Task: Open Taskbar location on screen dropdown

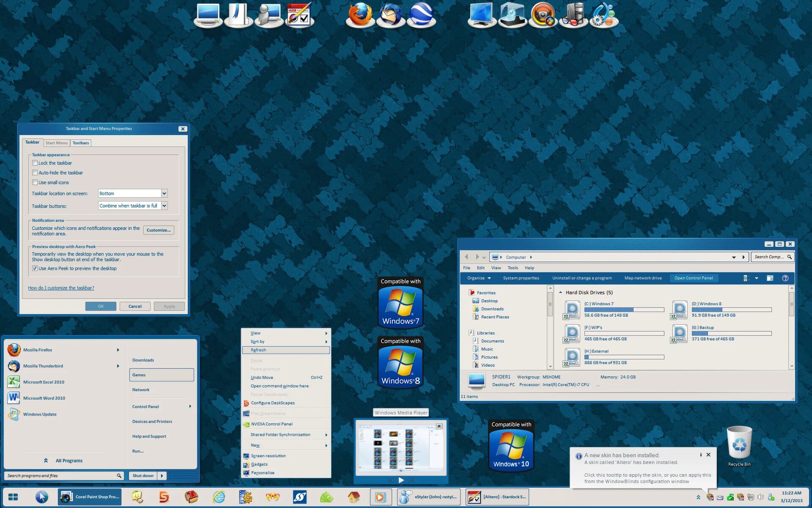Action: click(164, 193)
